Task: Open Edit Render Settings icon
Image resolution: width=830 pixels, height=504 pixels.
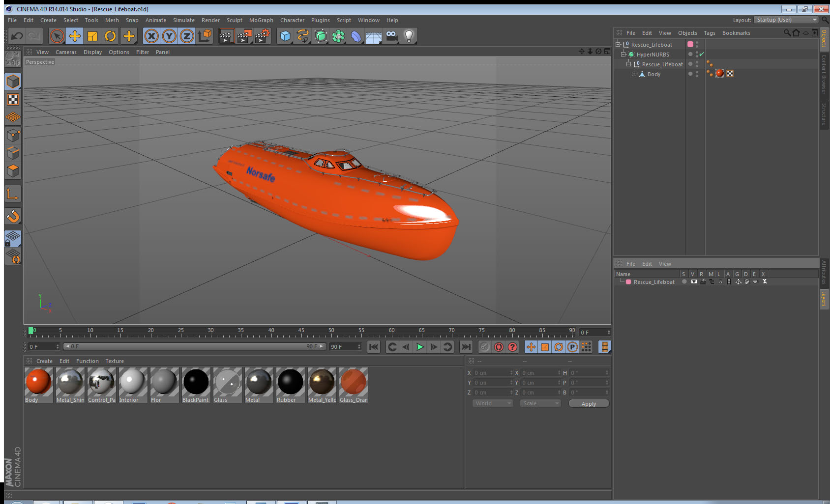Action: (x=262, y=36)
